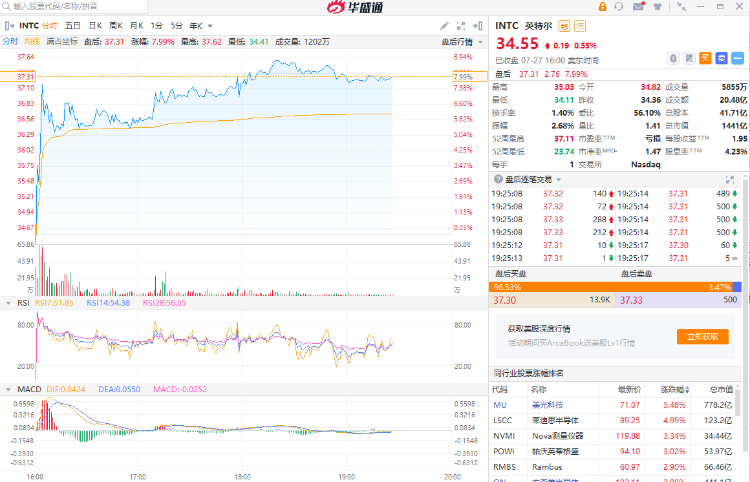Click the 融 margin badge next to 英特尔
The height and width of the screenshot is (482, 750).
(x=564, y=26)
